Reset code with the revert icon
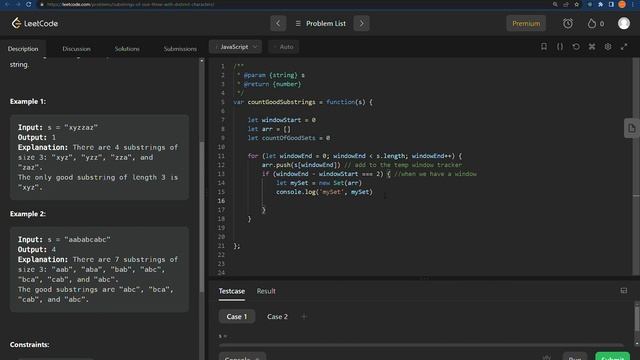 (576, 47)
